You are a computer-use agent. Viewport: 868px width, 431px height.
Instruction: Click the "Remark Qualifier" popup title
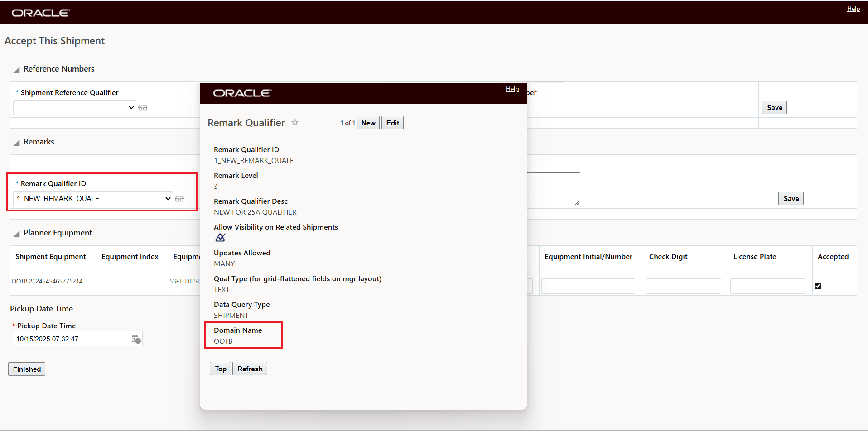click(246, 123)
